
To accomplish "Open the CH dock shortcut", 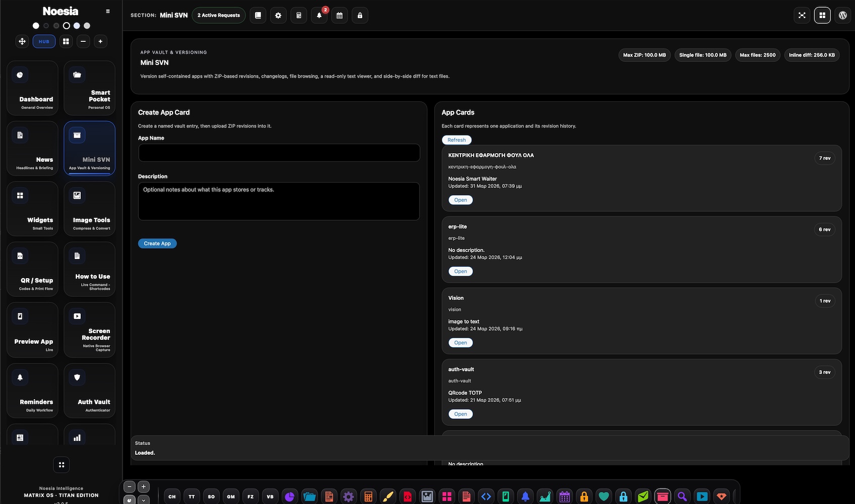I will pyautogui.click(x=172, y=496).
